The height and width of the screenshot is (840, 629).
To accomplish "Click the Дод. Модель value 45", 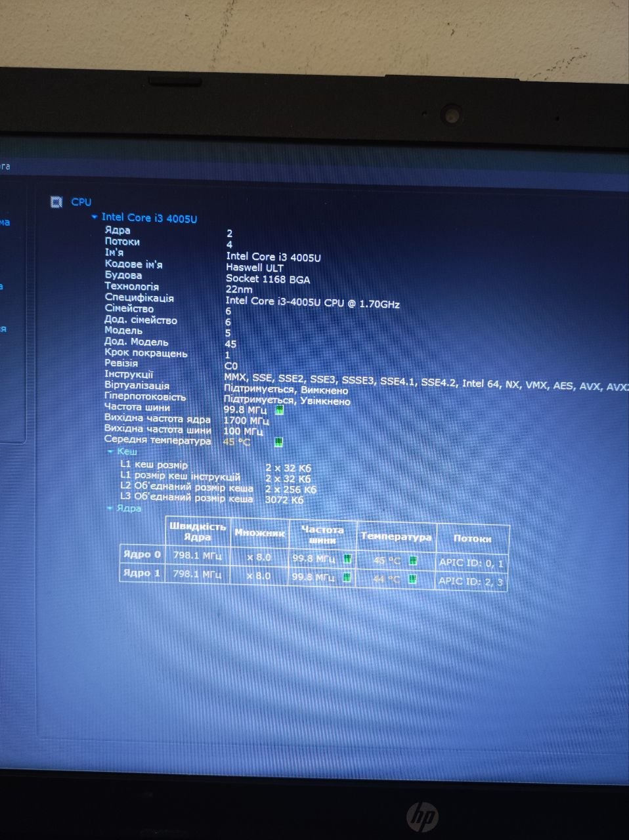I will (x=230, y=344).
